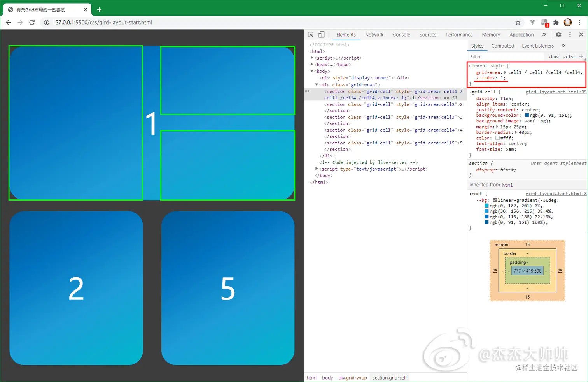Show more DevTools tabs chevron
588x382 pixels.
pos(544,35)
